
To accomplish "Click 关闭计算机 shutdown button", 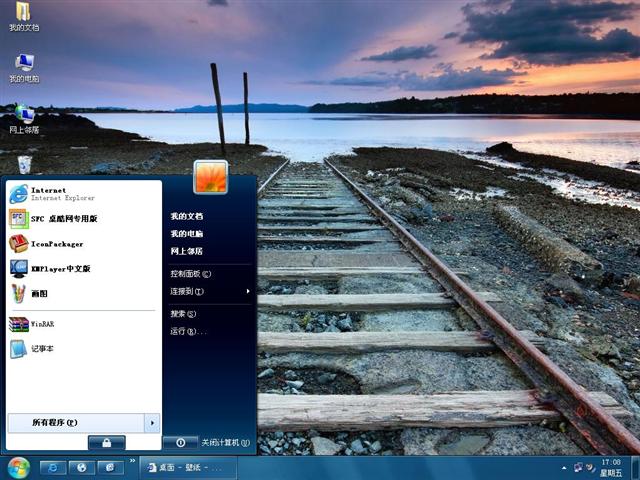I will click(x=180, y=442).
